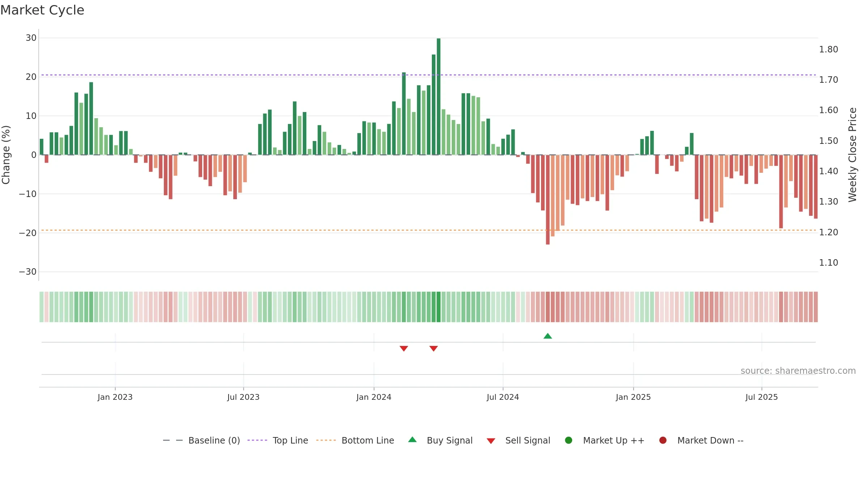Click the 30 tick on Change axis
Screen dimensions: 868x488
pyautogui.click(x=31, y=38)
